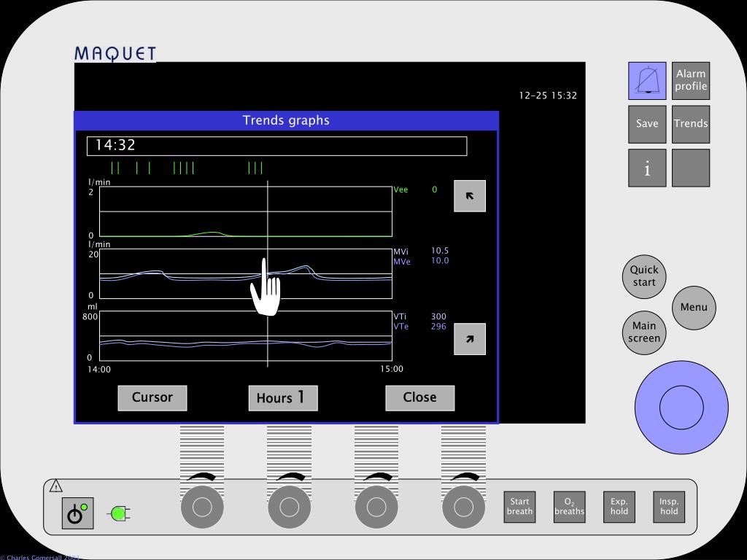Activate Quick start
The width and height of the screenshot is (747, 560).
click(644, 276)
